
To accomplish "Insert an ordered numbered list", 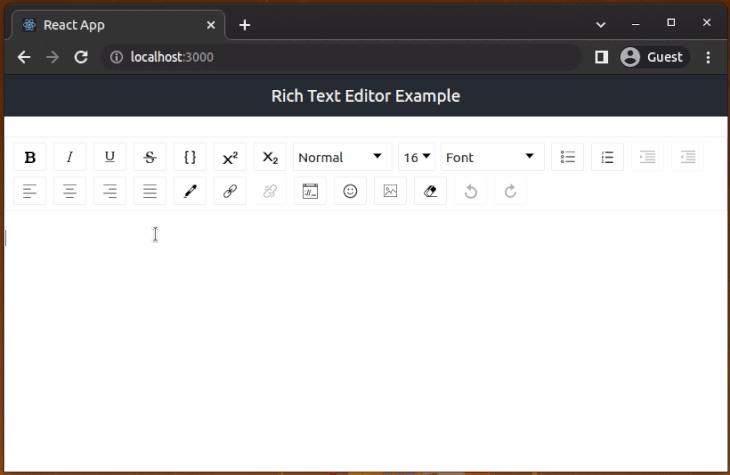I will click(x=608, y=157).
